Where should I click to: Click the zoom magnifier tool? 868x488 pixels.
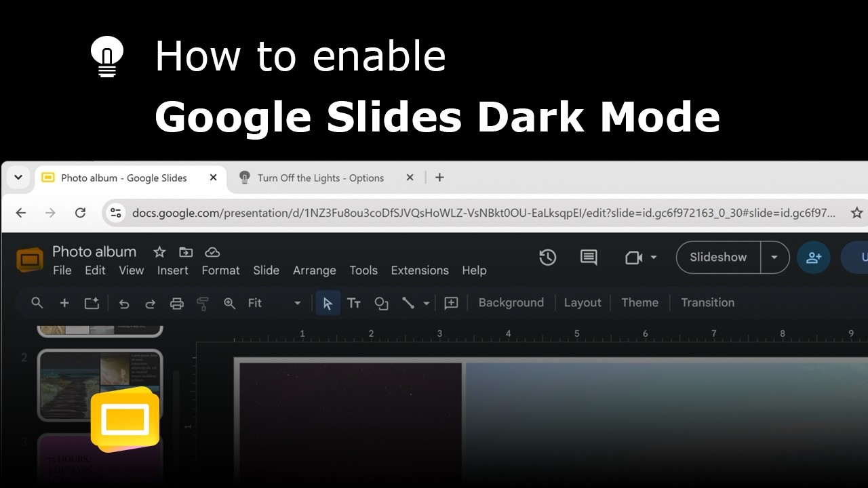[x=230, y=304]
